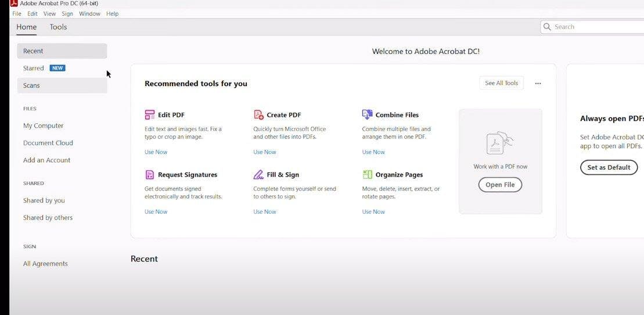Open the Help menu
The height and width of the screenshot is (315, 644).
[112, 13]
